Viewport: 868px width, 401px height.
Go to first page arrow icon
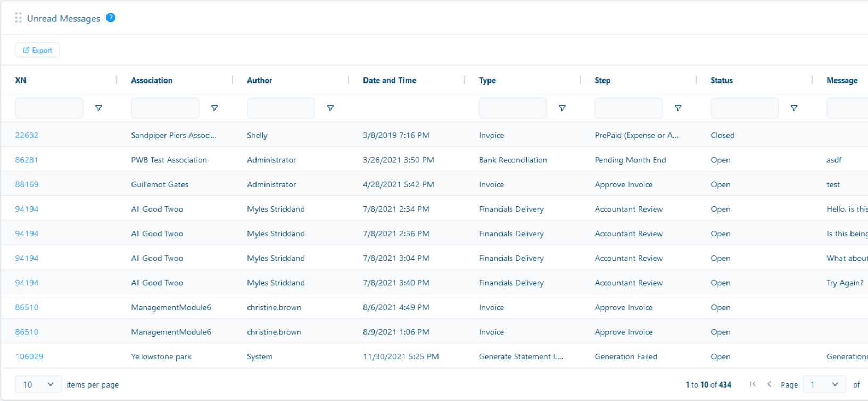pyautogui.click(x=753, y=384)
